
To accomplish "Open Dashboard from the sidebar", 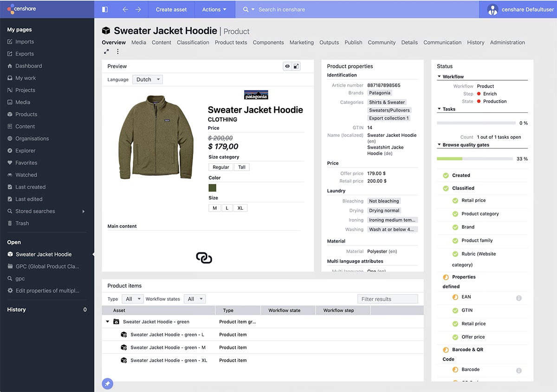I will tap(28, 66).
